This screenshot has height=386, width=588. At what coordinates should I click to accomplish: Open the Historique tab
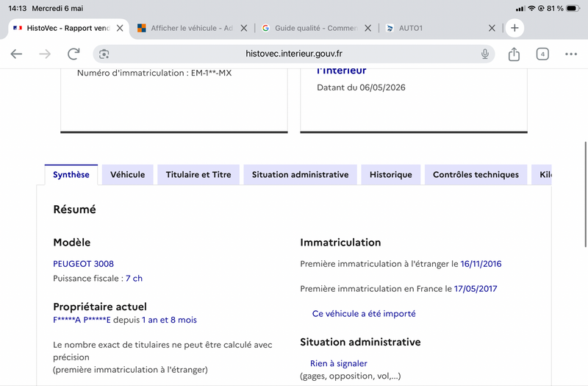click(x=391, y=175)
